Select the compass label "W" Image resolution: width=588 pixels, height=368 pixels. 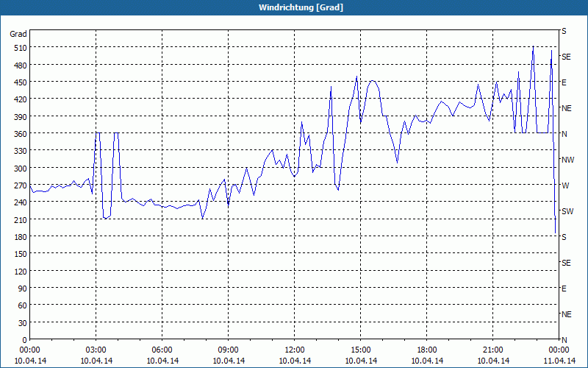tap(565, 185)
